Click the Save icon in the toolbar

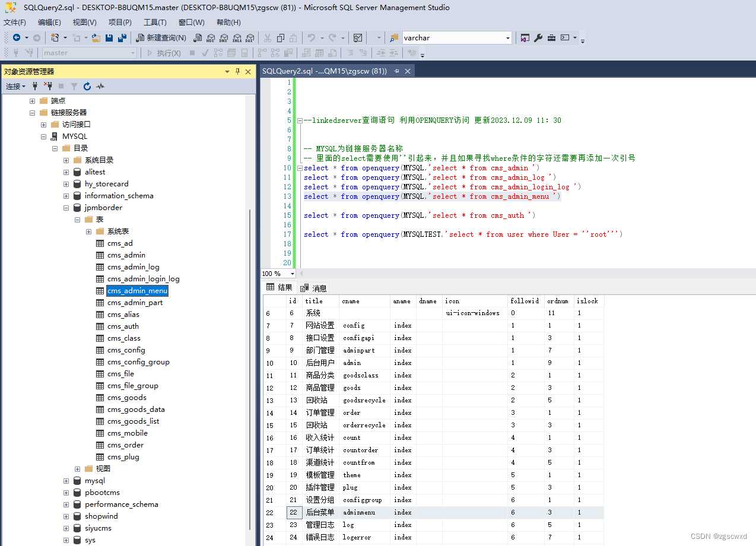click(x=109, y=37)
